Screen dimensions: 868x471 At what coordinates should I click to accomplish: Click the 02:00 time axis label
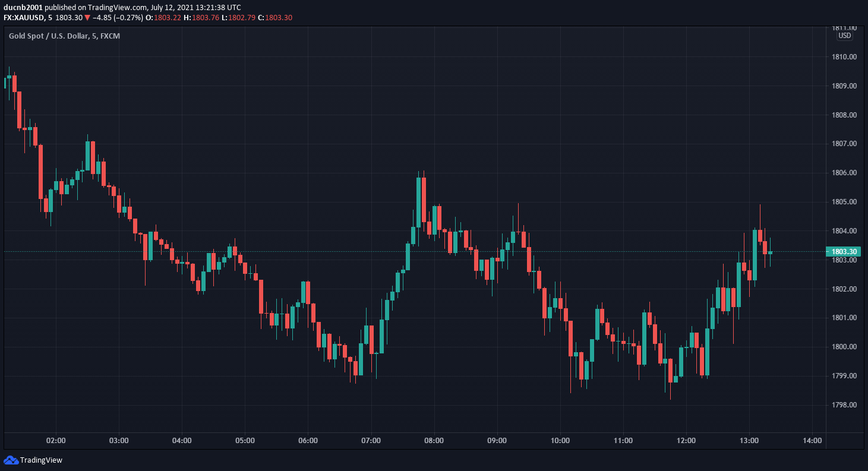pos(56,441)
